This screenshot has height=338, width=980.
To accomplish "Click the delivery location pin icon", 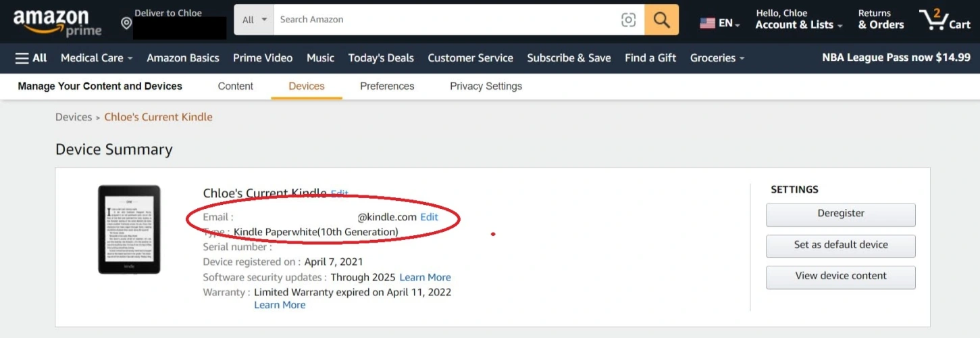I will [126, 24].
